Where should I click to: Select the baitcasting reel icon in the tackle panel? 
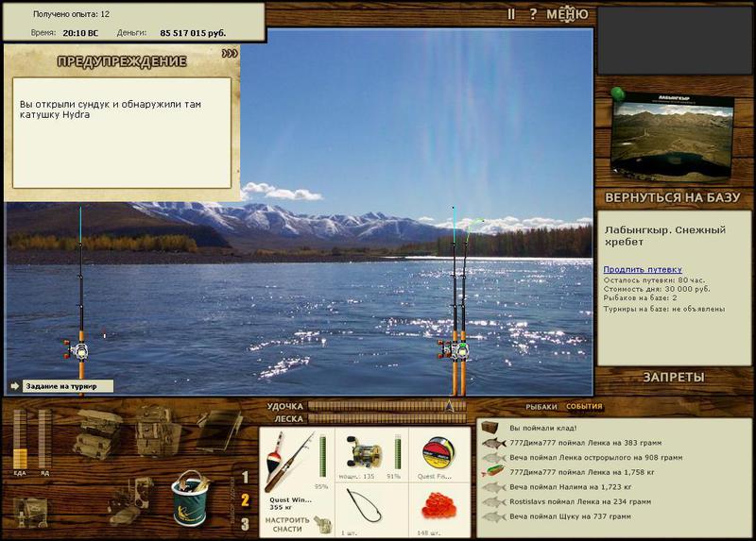364,452
